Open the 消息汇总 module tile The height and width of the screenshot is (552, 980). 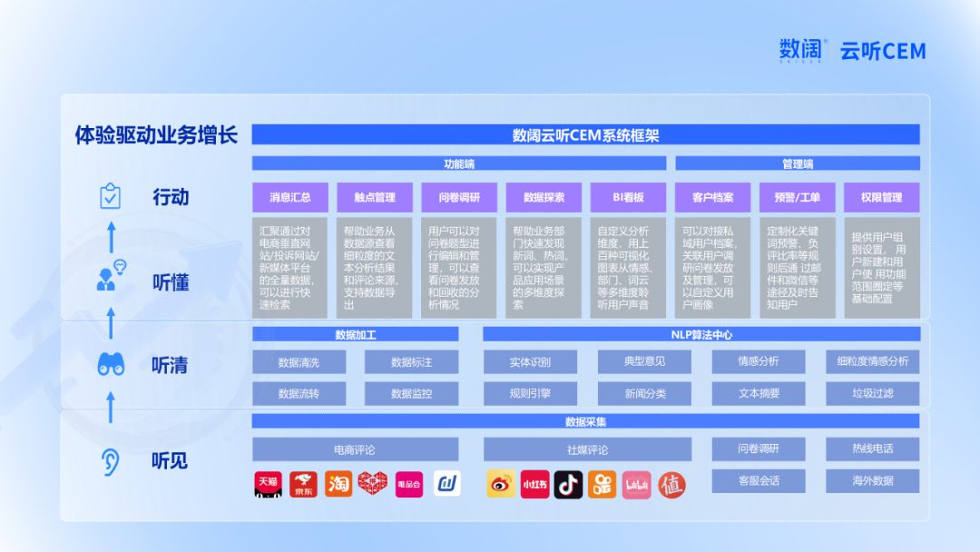click(x=290, y=198)
